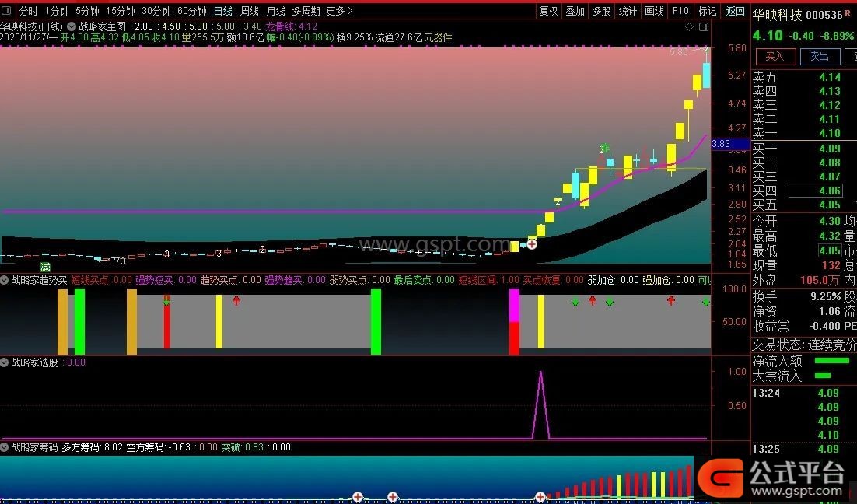The height and width of the screenshot is (504, 857).
Task: Click the diamond icon above the chart
Action: click(689, 26)
